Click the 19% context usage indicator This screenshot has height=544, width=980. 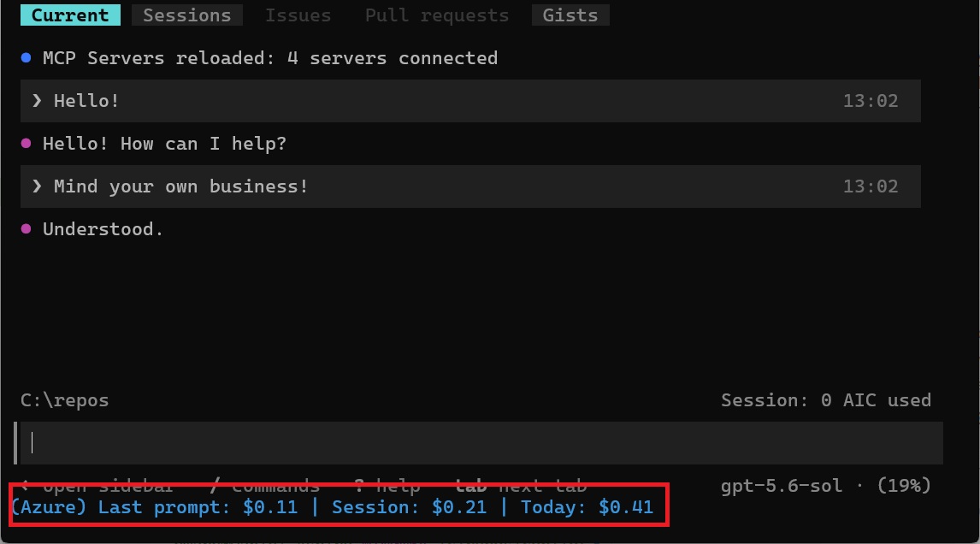(904, 486)
